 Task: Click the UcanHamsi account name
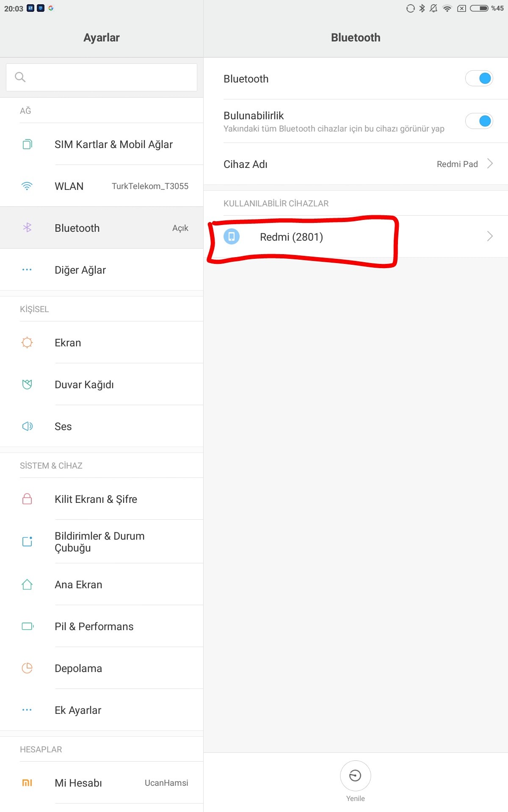pyautogui.click(x=166, y=783)
